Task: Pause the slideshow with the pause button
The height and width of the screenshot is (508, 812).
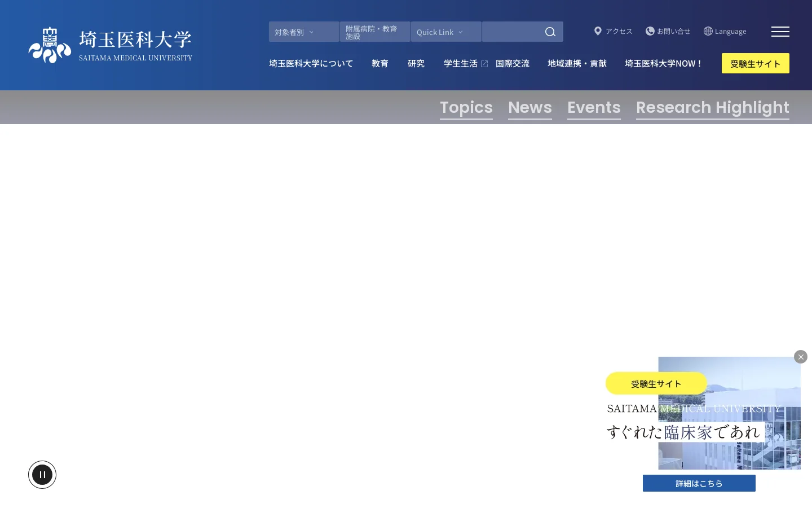Action: tap(42, 475)
